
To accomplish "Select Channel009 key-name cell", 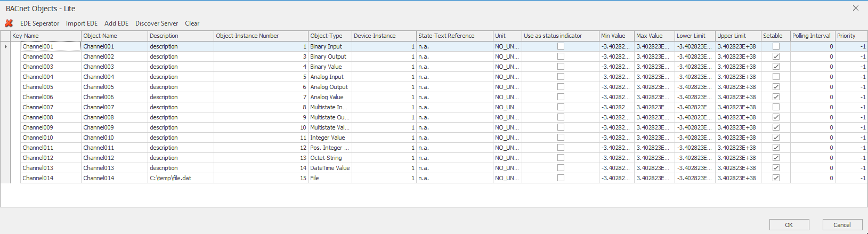I will [x=51, y=127].
